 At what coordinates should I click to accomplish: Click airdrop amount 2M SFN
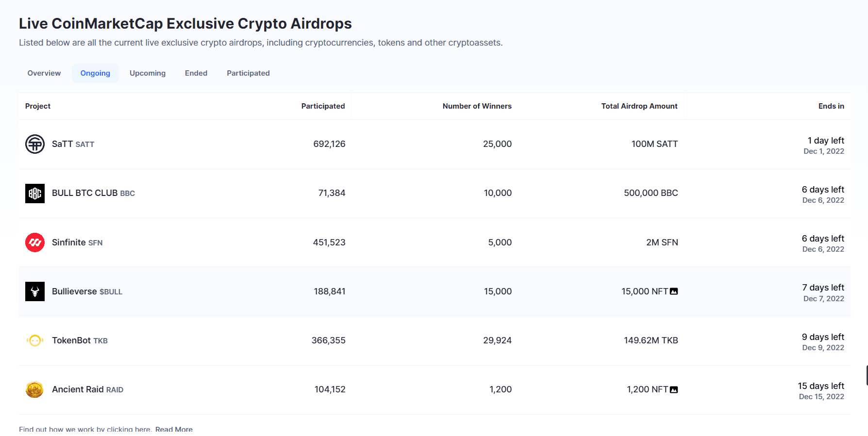tap(662, 242)
